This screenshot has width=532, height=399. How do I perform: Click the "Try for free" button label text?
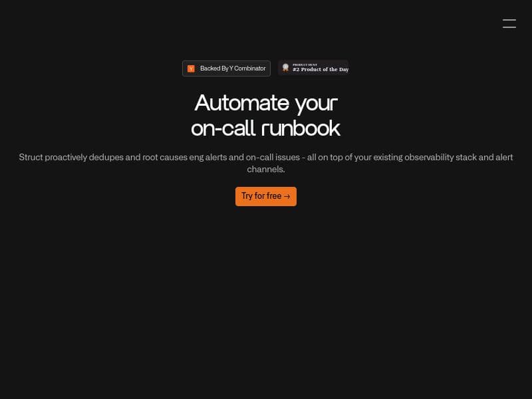tap(261, 196)
